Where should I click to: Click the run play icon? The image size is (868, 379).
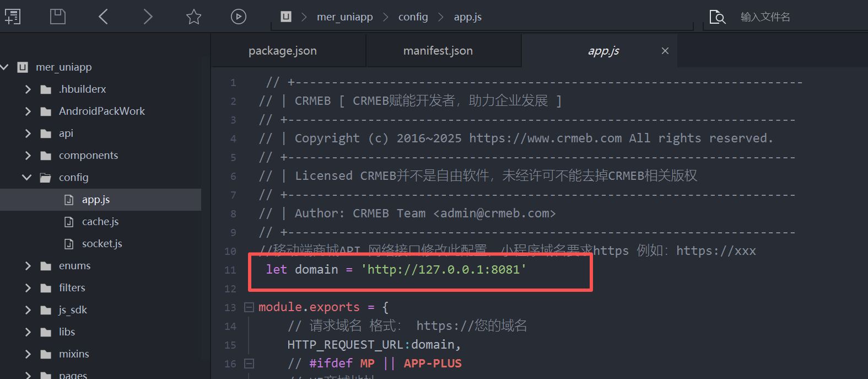click(238, 17)
